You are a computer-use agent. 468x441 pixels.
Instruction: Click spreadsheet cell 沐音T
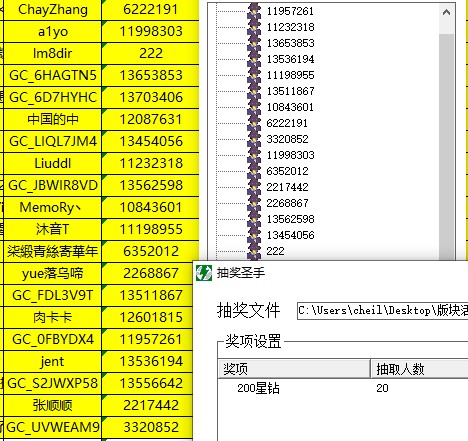52,230
